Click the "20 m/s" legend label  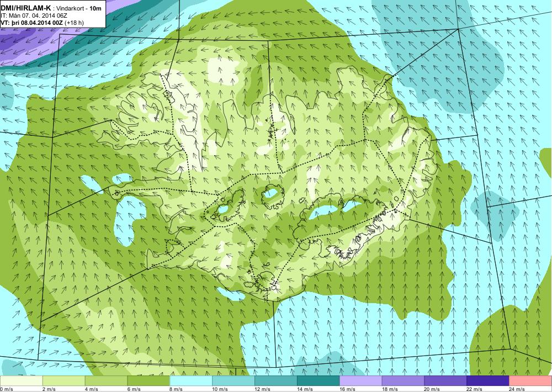tap(432, 389)
